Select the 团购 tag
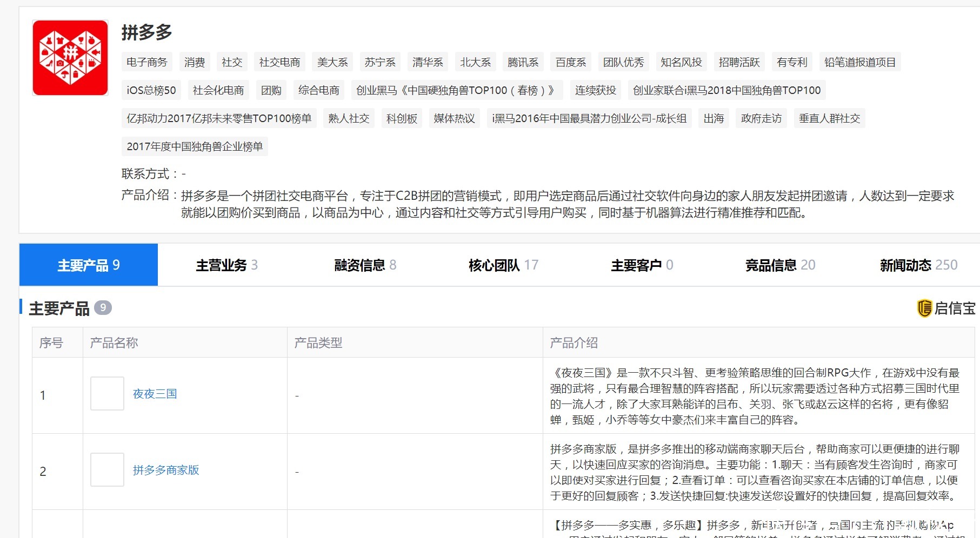This screenshot has height=538, width=980. pyautogui.click(x=271, y=90)
